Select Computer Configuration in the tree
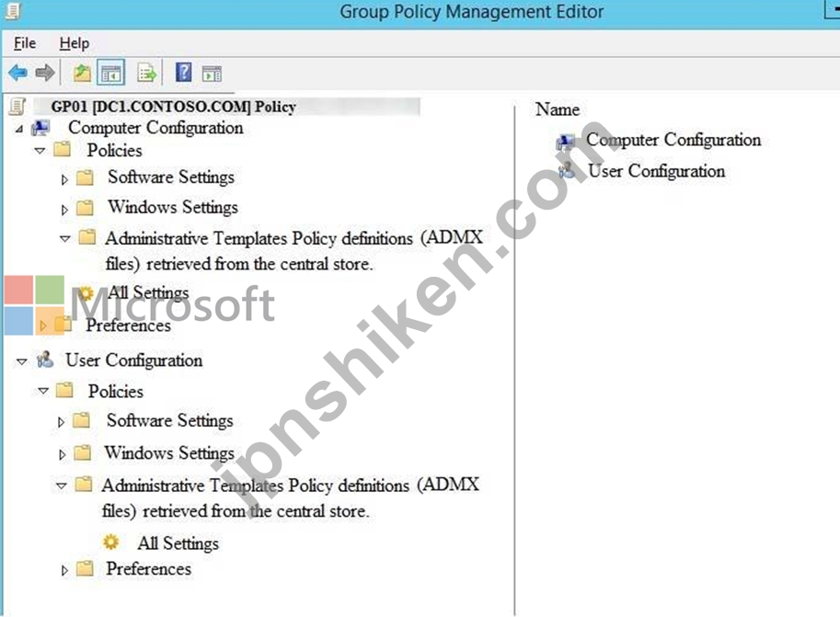840x617 pixels. (x=155, y=128)
